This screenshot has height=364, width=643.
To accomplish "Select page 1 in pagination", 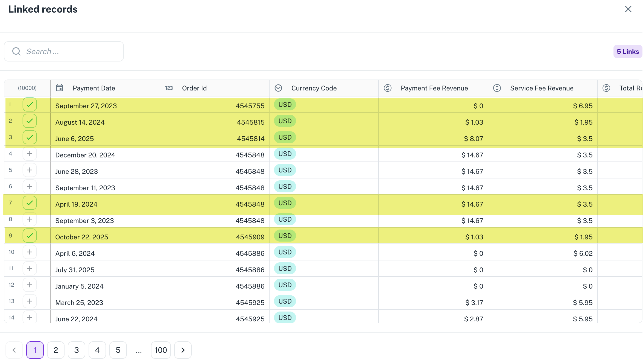I will click(x=35, y=350).
